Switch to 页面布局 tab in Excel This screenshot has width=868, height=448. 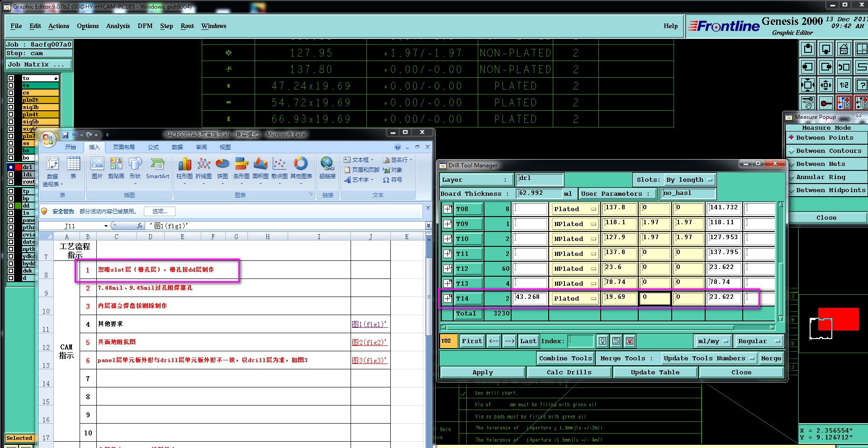click(x=124, y=147)
